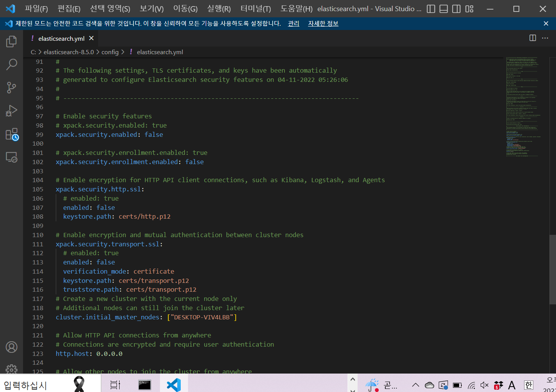556x392 pixels.
Task: Click '# Enable security features' comment
Action: coord(103,116)
